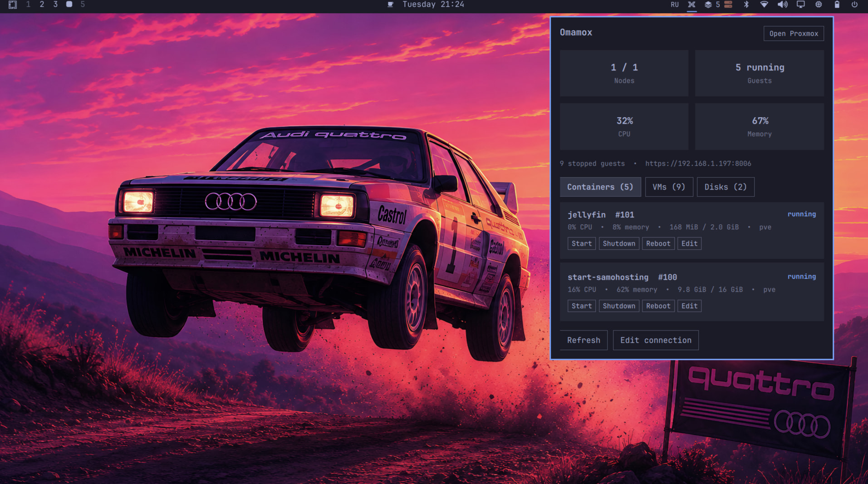Open the volume control
Screen dimensions: 868x484
tap(783, 5)
